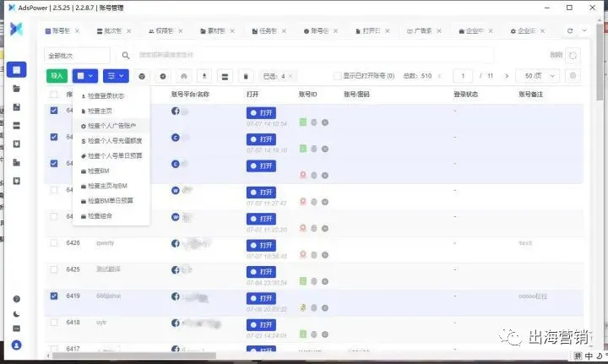Click the refresh icon beside 刷新

[573, 56]
